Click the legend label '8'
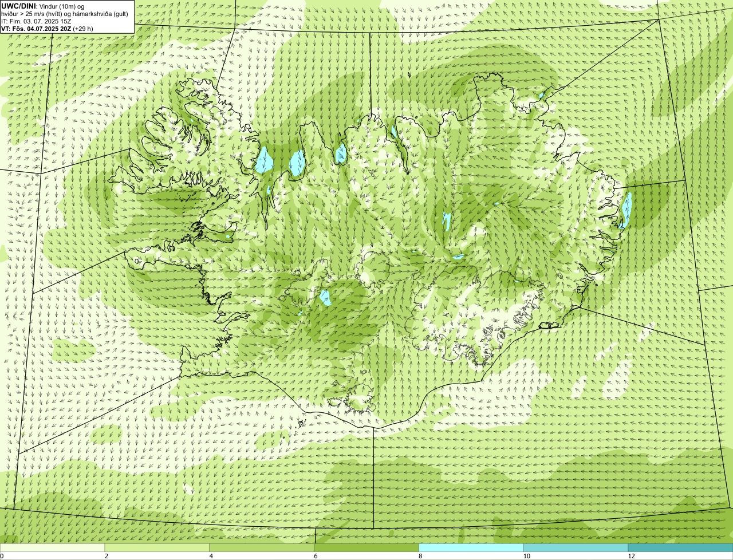The height and width of the screenshot is (560, 733). click(x=420, y=556)
